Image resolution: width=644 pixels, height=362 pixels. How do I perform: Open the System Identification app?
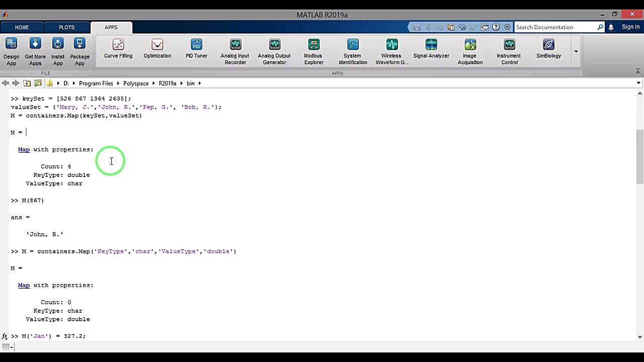tap(353, 52)
